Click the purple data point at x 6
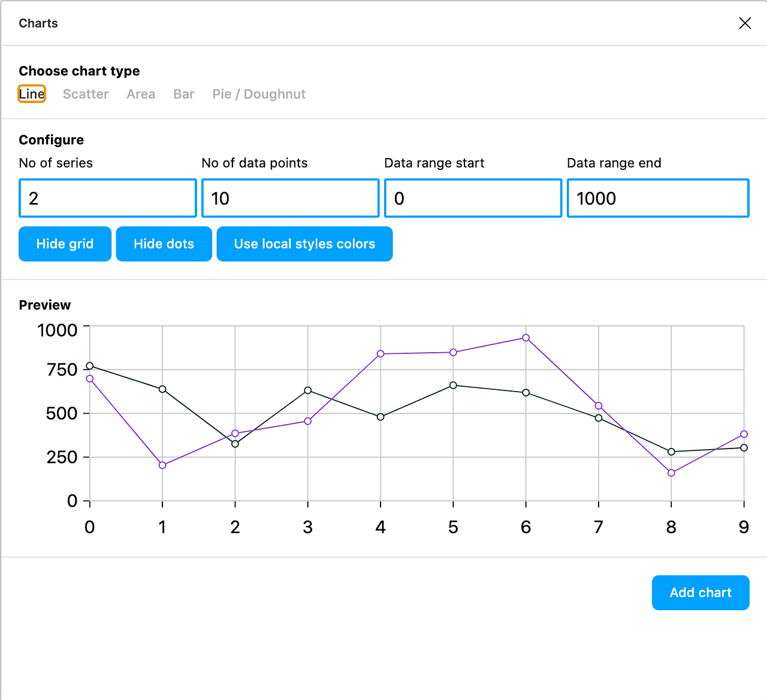The height and width of the screenshot is (700, 767). [x=526, y=338]
